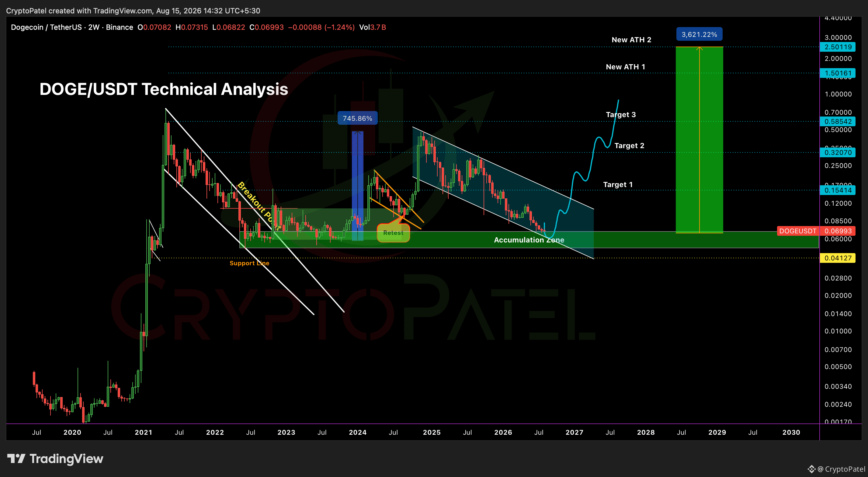Click 2025 on the time axis
The height and width of the screenshot is (477, 868).
click(432, 433)
